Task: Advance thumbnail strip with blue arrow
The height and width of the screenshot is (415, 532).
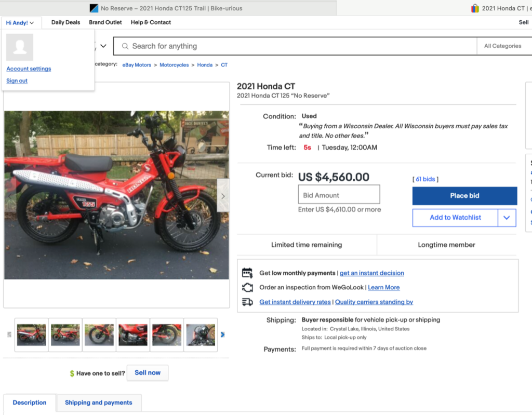Action: pyautogui.click(x=222, y=334)
